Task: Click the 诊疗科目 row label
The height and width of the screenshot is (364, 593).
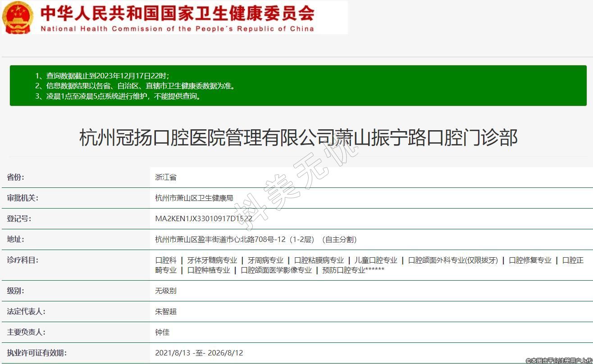Action: 23,260
